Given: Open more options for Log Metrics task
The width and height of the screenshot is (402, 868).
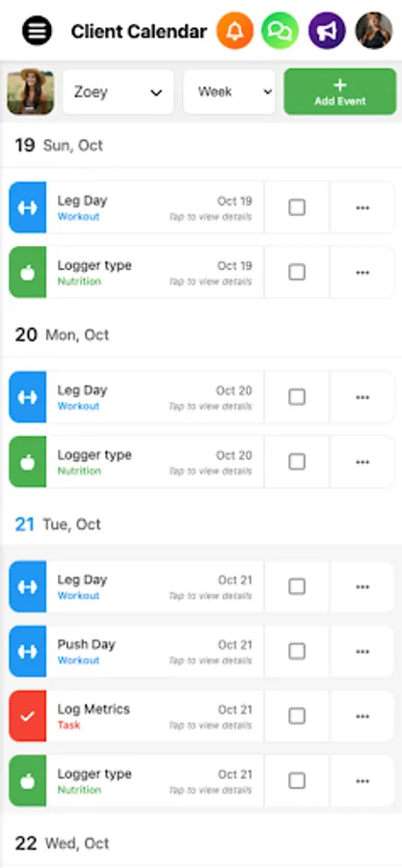Looking at the screenshot, I should click(362, 717).
